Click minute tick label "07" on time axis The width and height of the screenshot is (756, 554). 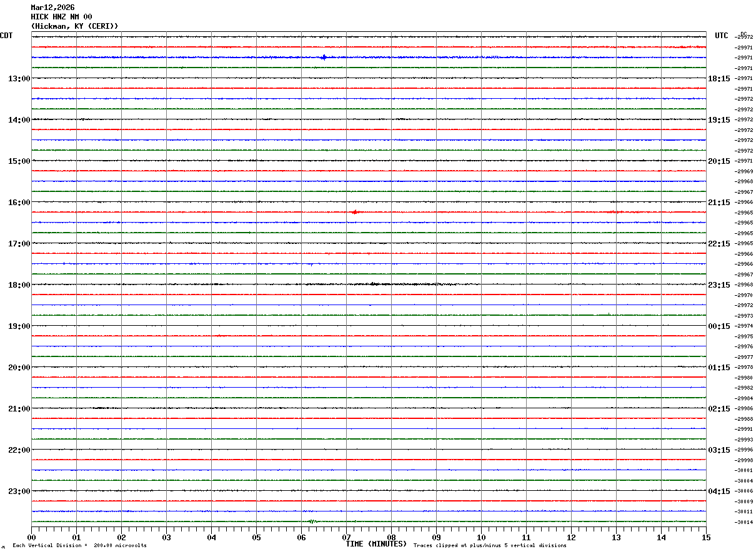(346, 537)
